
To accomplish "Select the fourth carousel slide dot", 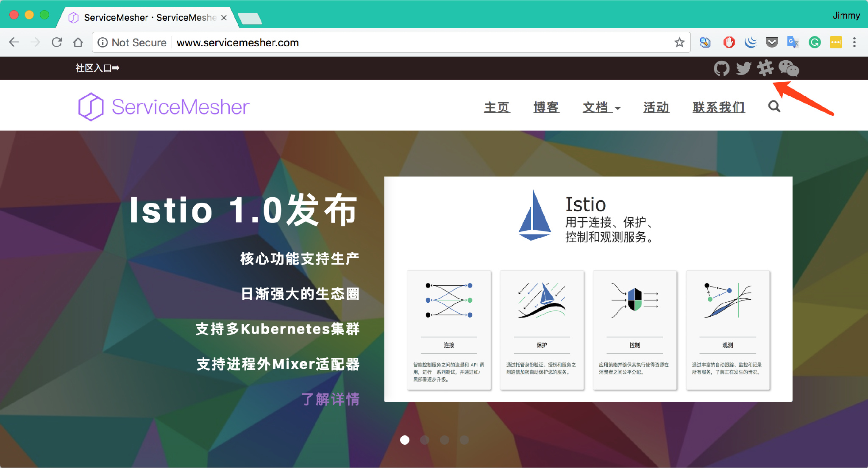I will coord(465,440).
